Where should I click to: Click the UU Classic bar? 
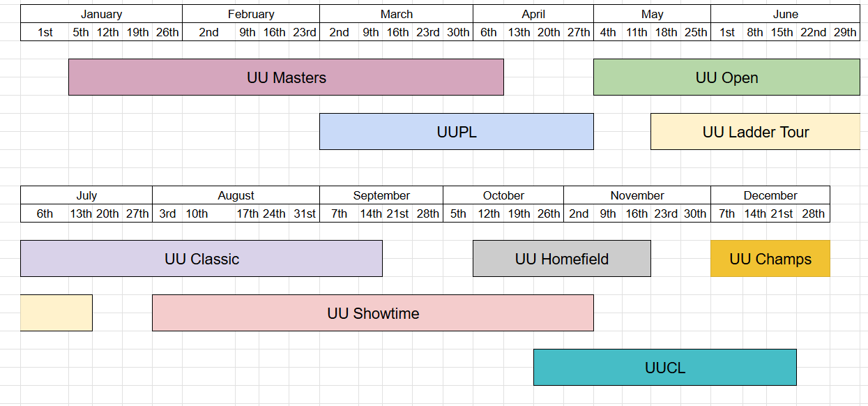click(201, 259)
